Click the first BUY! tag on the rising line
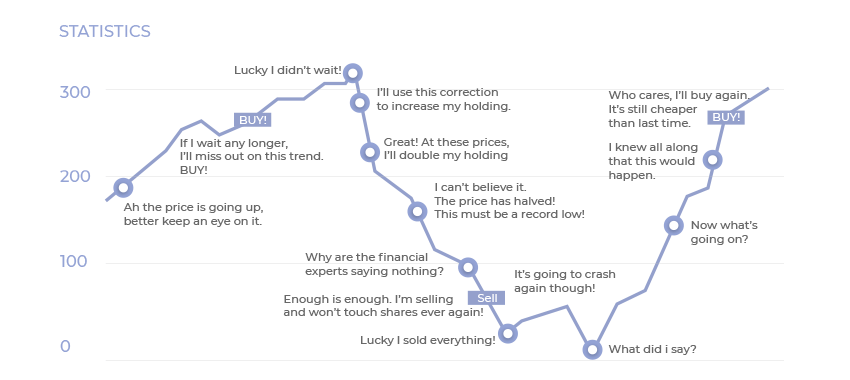The height and width of the screenshot is (380, 850). (x=253, y=120)
